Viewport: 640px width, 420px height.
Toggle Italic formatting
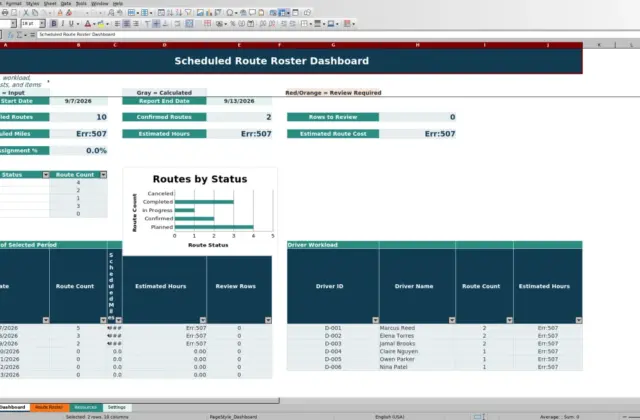point(62,24)
